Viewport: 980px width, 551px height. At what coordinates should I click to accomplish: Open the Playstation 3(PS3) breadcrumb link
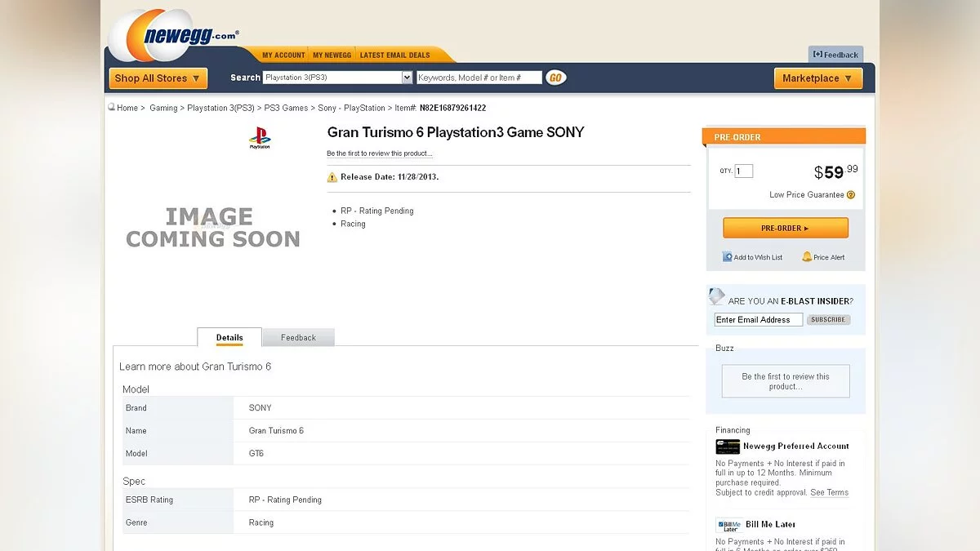pyautogui.click(x=220, y=108)
